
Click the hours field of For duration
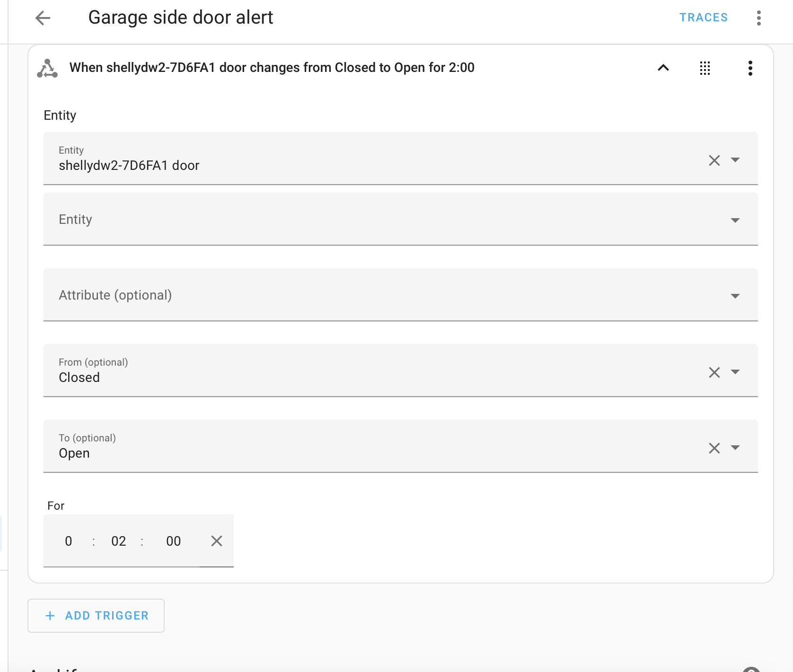(x=69, y=541)
